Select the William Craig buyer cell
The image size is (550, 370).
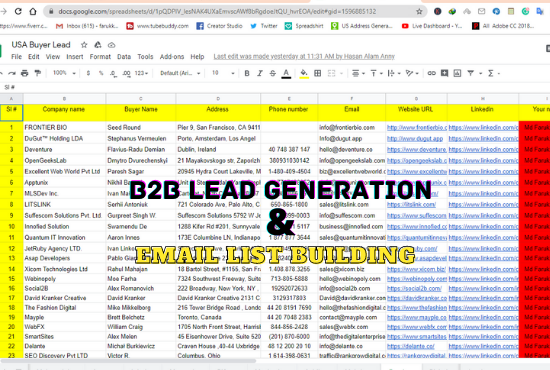coord(140,327)
